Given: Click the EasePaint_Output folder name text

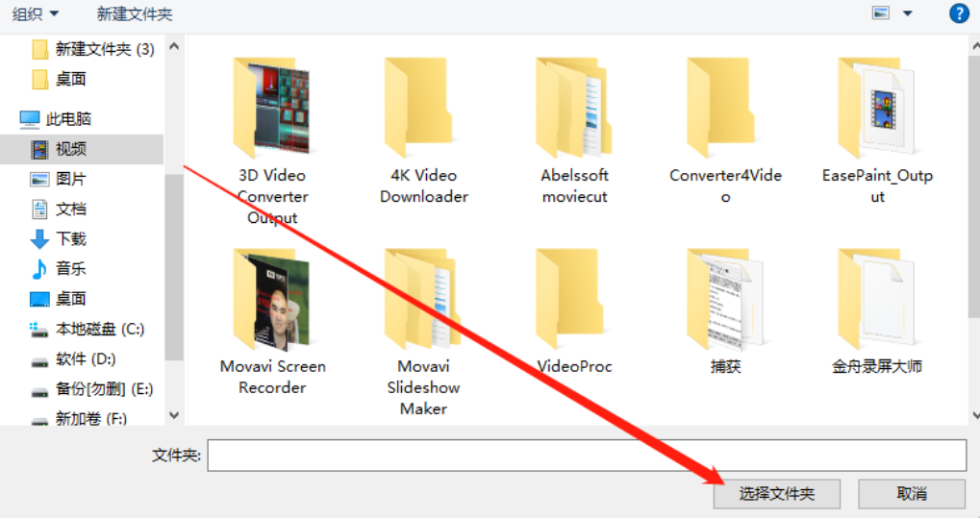Looking at the screenshot, I should (x=877, y=185).
